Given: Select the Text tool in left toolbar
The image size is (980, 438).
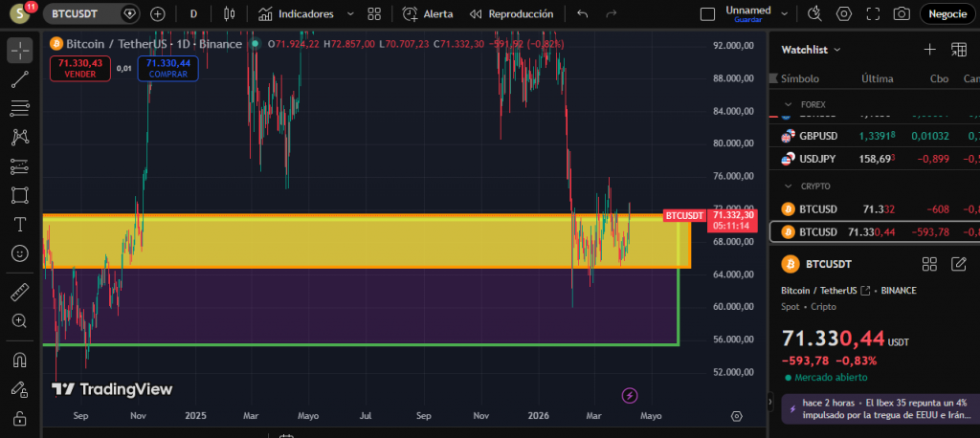Looking at the screenshot, I should tap(20, 224).
